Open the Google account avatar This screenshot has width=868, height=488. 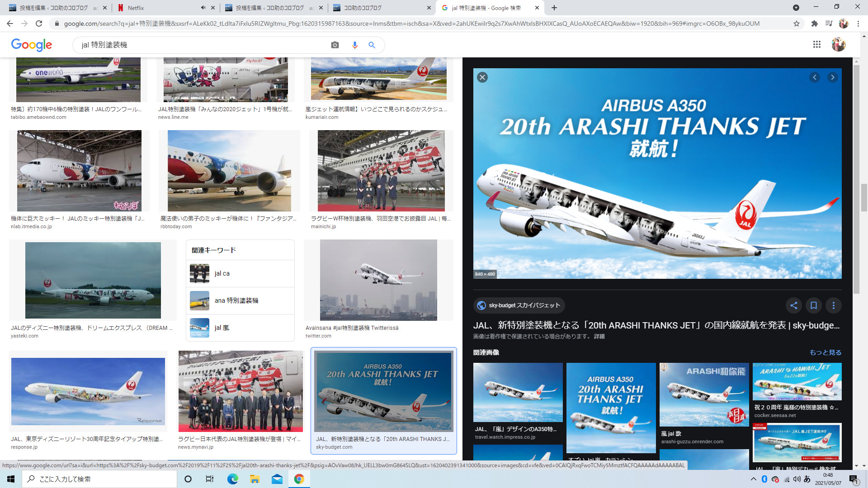(x=839, y=44)
